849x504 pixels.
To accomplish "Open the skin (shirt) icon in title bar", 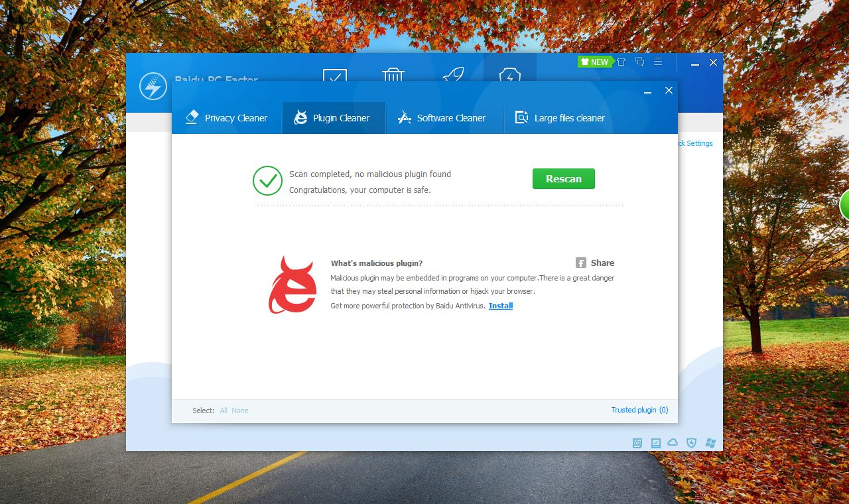I will pos(621,62).
